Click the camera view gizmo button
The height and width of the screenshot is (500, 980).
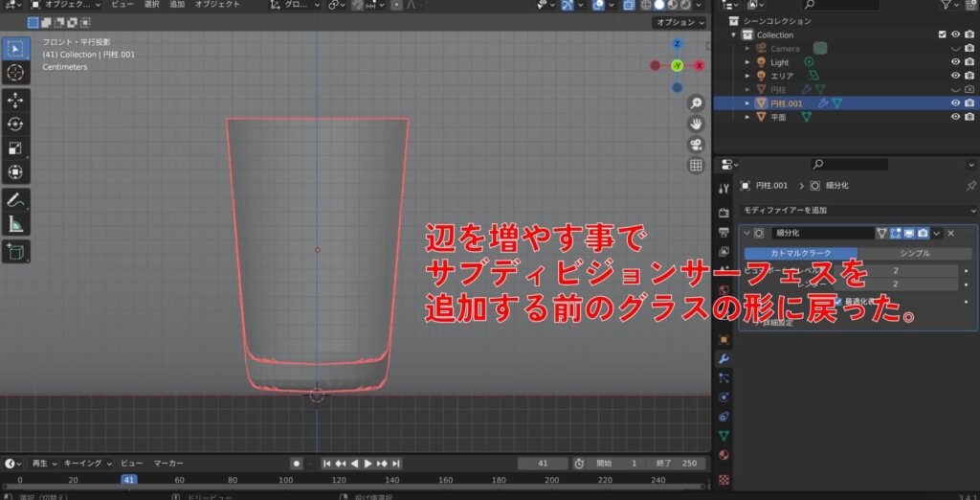(696, 145)
